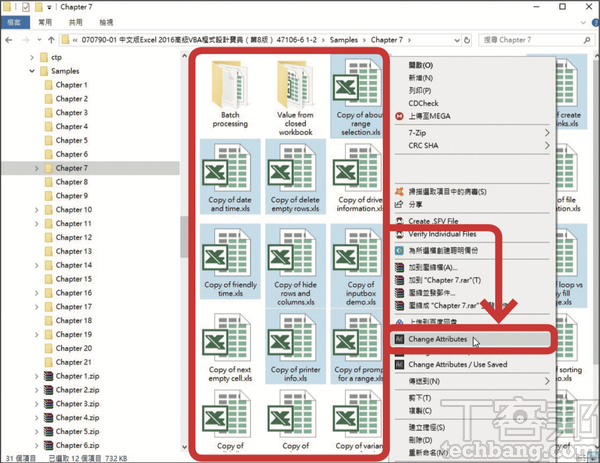Expand the ribbon with the chevron
Viewport: 600px width, 463px height.
[583, 23]
